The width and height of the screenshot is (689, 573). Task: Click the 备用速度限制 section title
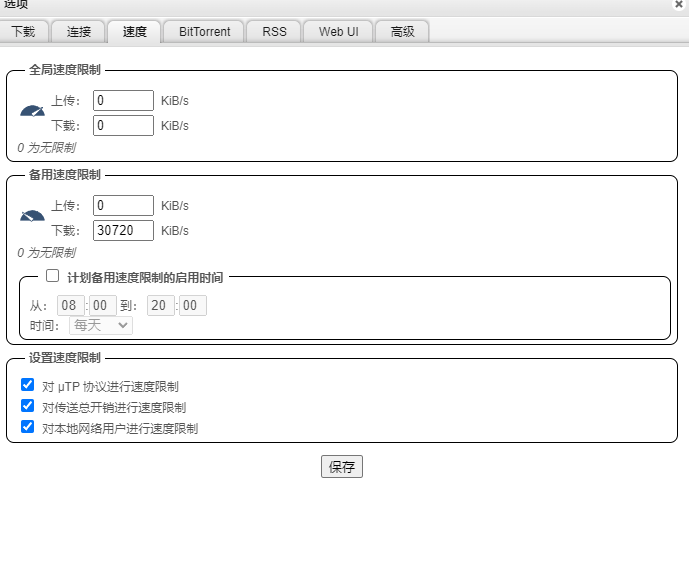click(65, 175)
